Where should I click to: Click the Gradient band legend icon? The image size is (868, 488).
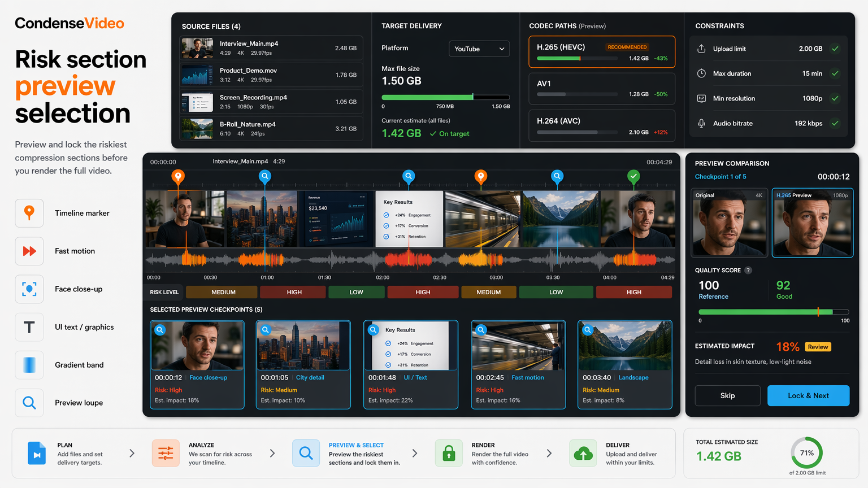(x=29, y=365)
